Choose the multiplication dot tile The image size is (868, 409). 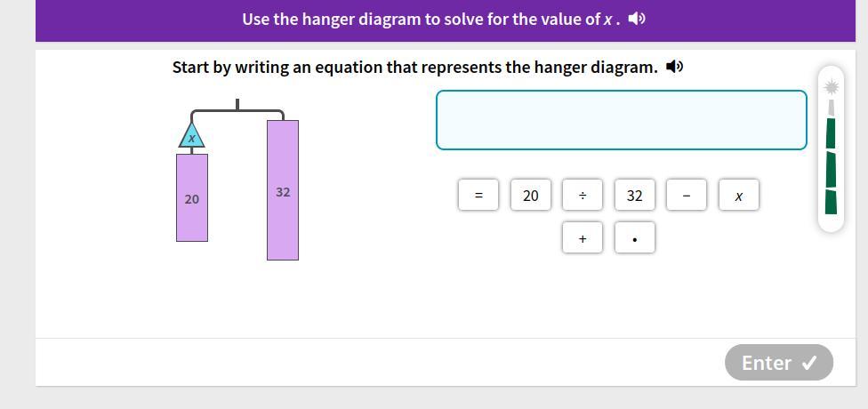[x=634, y=238]
